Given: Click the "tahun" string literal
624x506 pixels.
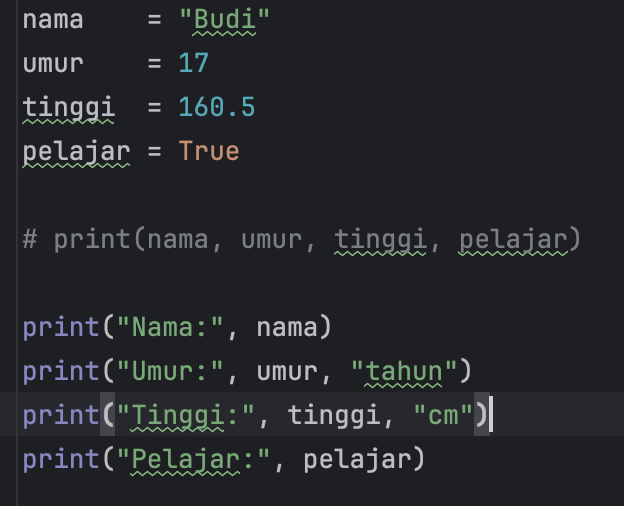Looking at the screenshot, I should 403,372.
